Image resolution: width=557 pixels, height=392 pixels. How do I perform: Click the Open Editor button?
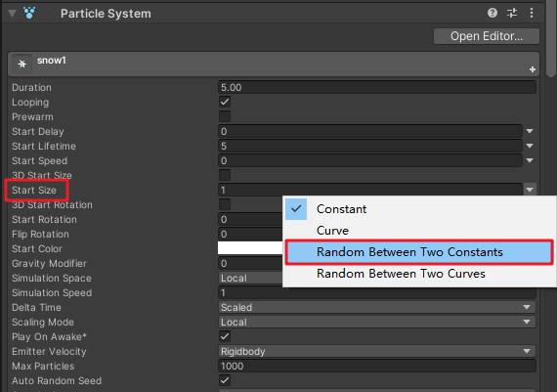tap(487, 36)
